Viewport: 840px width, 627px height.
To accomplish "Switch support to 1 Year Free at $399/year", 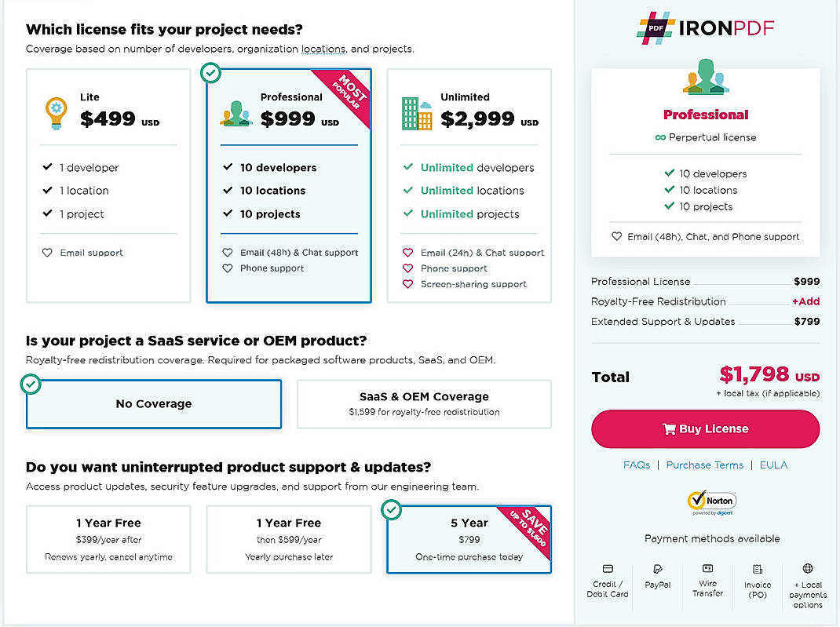I will [x=108, y=539].
